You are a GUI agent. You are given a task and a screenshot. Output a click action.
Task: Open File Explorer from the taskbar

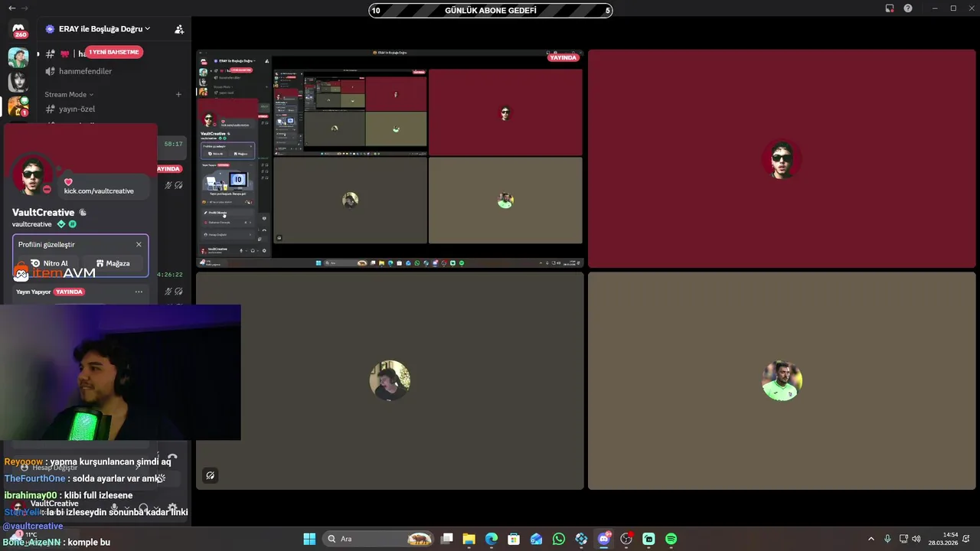[469, 539]
